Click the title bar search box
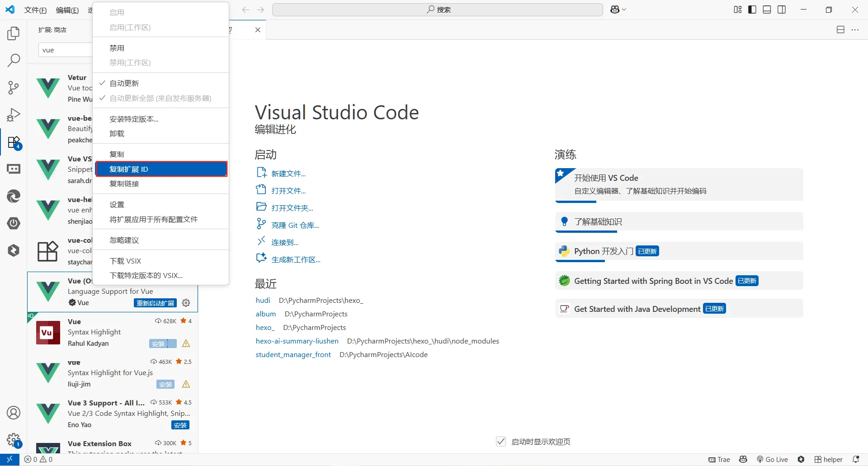 click(x=438, y=9)
